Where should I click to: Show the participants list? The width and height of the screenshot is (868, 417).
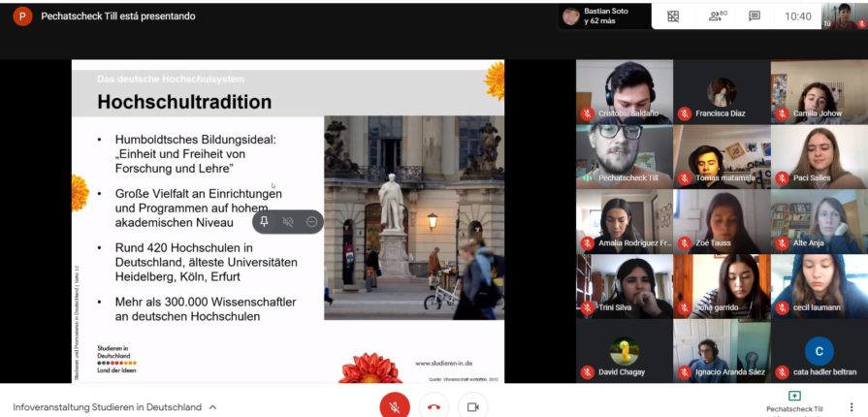click(718, 16)
